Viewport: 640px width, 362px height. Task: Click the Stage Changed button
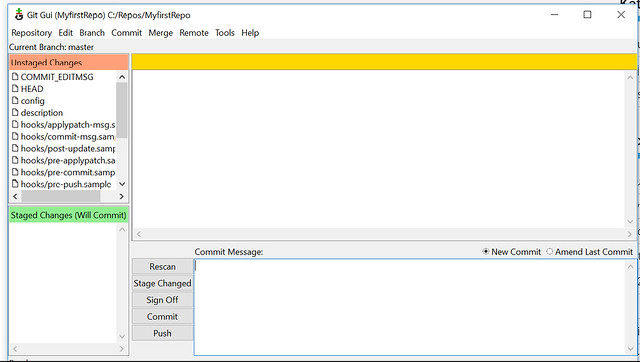tap(162, 283)
